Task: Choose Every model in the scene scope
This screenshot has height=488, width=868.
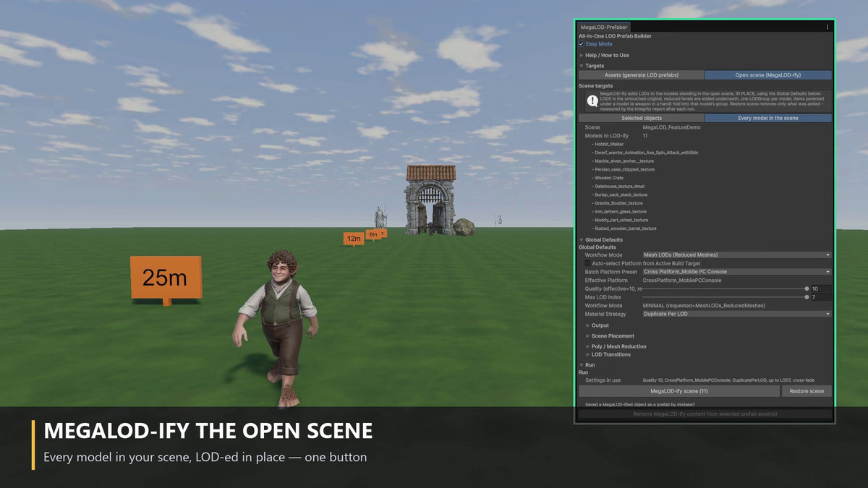Action: click(x=768, y=118)
